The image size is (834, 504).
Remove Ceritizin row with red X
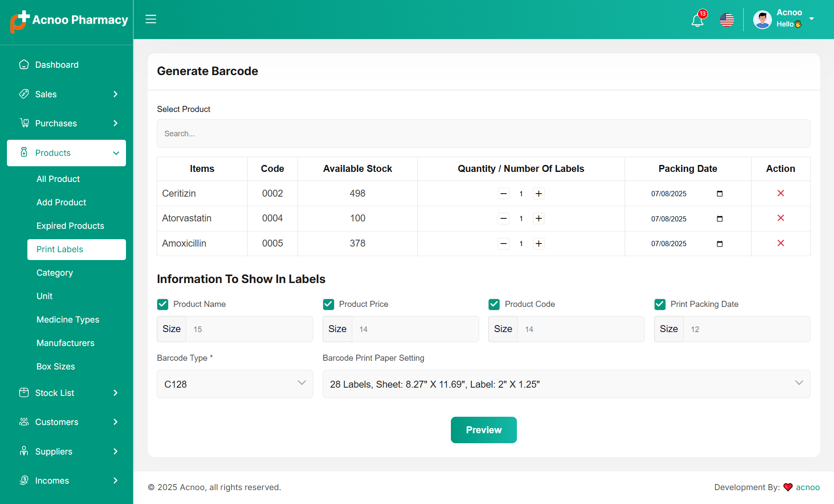781,193
